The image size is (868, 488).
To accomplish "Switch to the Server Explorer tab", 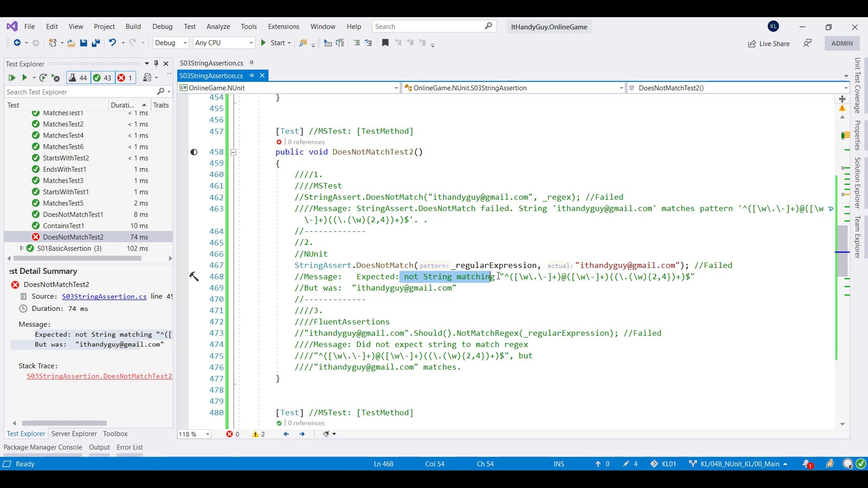I will pos(74,434).
